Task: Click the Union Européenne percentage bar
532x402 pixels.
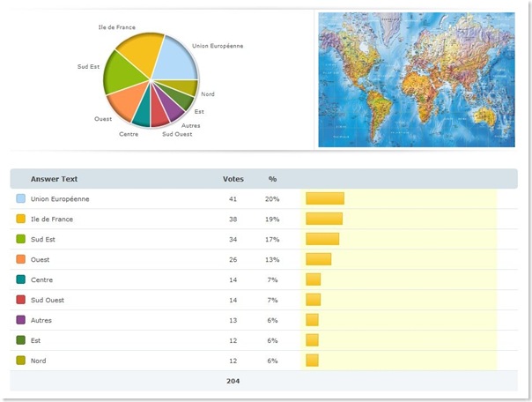Action: point(325,198)
